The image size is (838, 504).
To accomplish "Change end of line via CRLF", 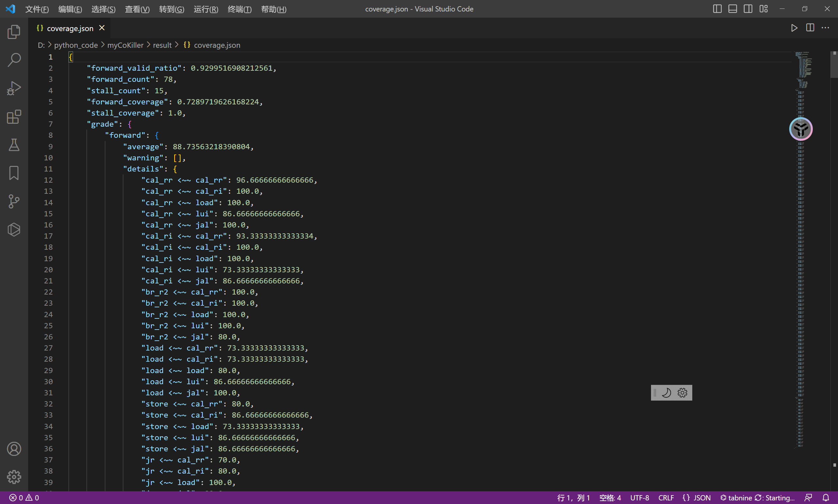I will coord(666,498).
